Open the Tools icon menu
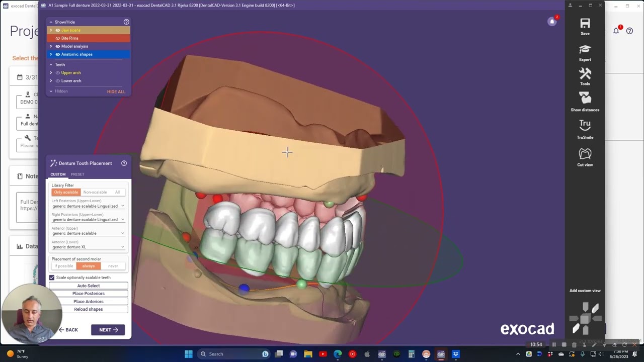The width and height of the screenshot is (644, 362). tap(585, 74)
